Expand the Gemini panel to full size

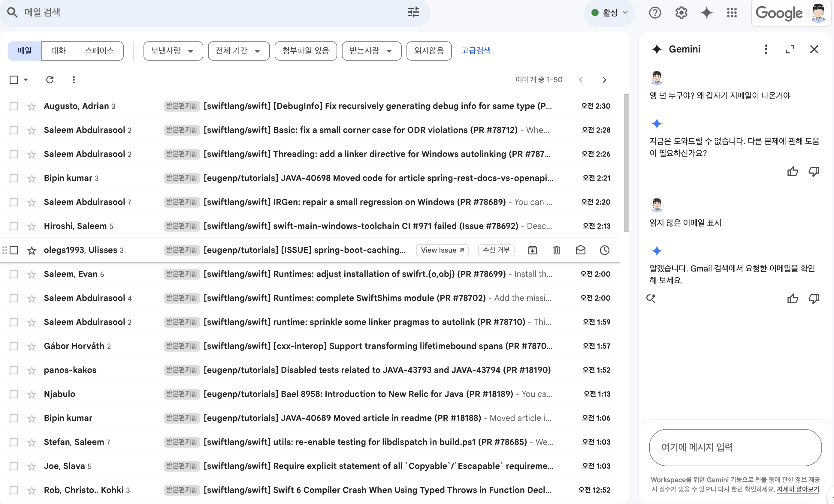coord(790,49)
